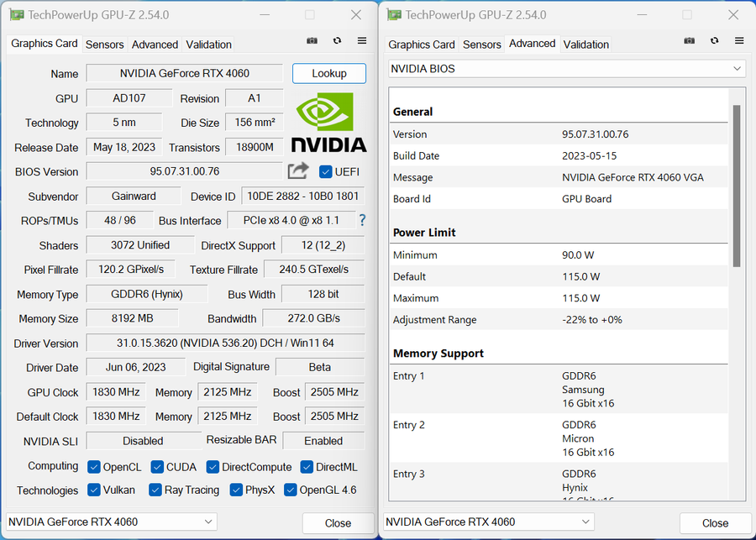This screenshot has height=540, width=756.
Task: Click Close button in the left window
Action: (x=338, y=523)
